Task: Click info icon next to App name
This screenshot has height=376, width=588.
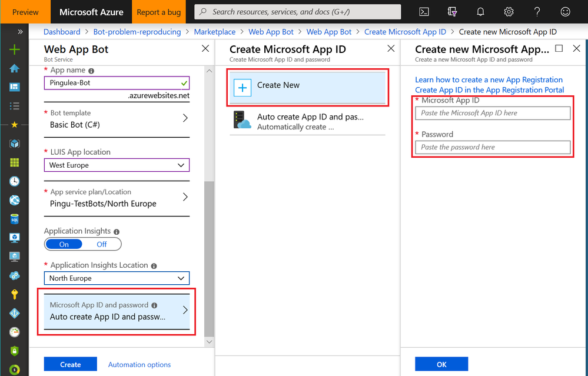Action: point(91,71)
